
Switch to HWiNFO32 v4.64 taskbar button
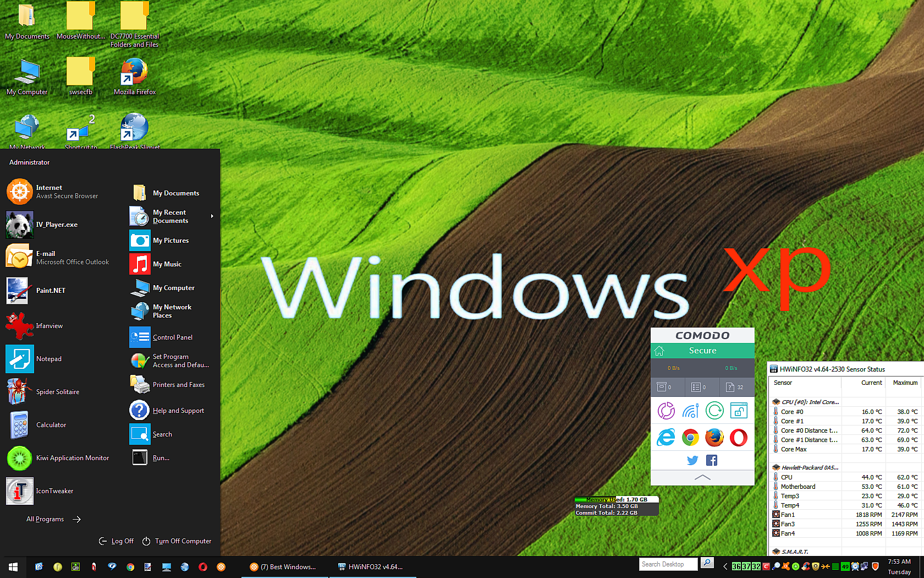[373, 567]
